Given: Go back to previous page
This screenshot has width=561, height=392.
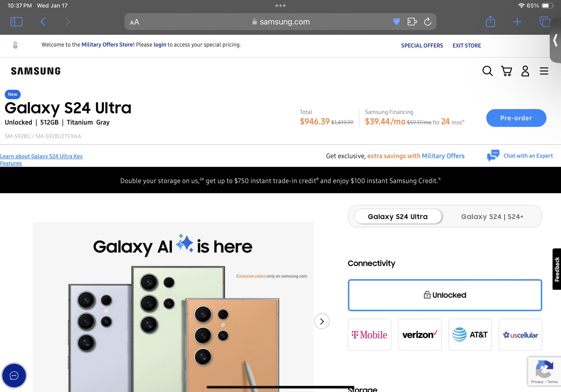Looking at the screenshot, I should click(x=43, y=22).
